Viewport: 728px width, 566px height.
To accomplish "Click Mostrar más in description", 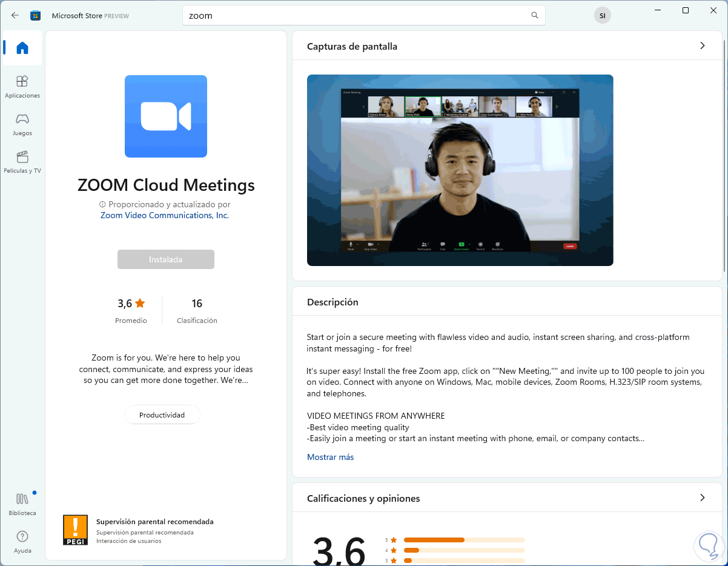I will coord(330,457).
